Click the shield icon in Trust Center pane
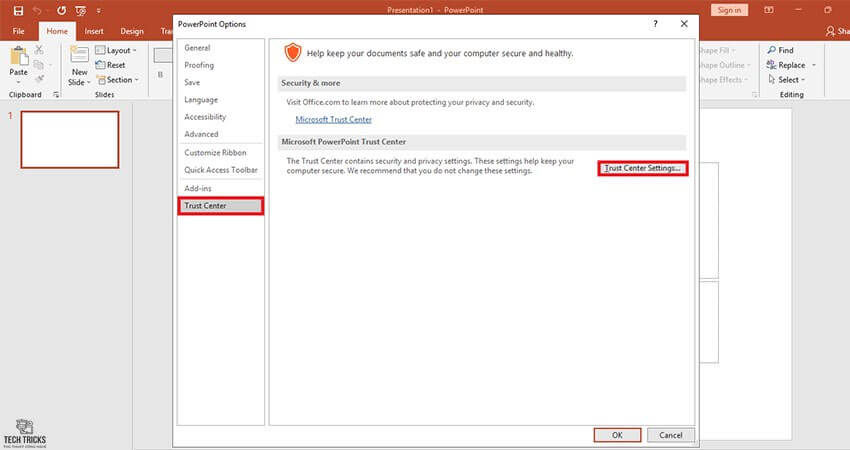 (x=293, y=53)
